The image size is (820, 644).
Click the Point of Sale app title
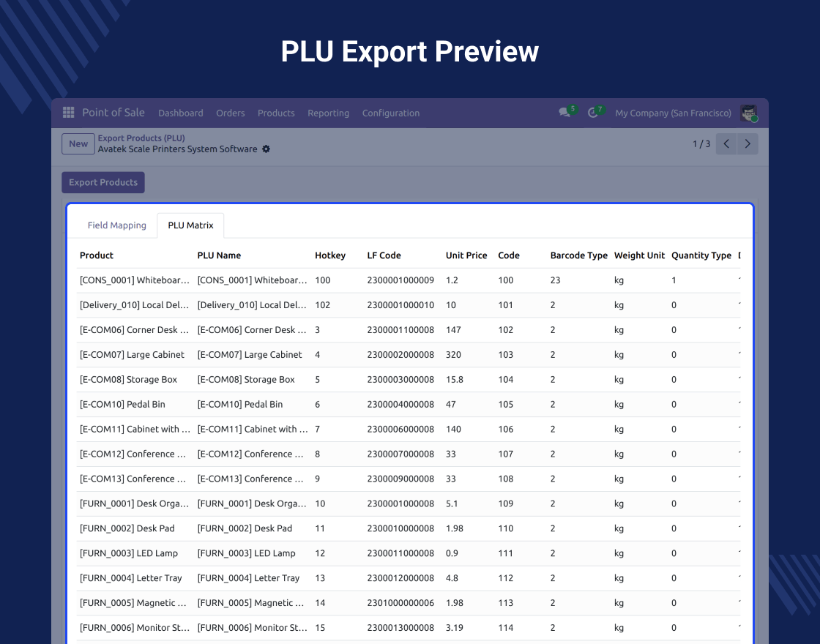point(113,113)
